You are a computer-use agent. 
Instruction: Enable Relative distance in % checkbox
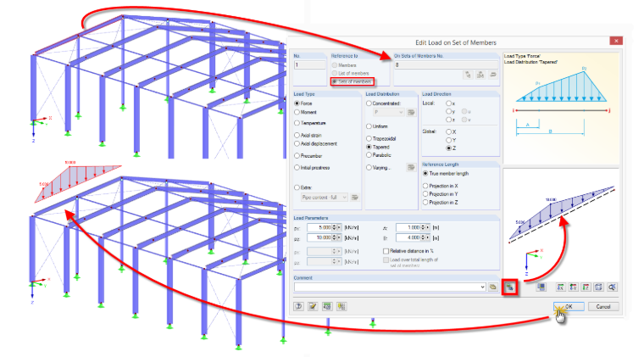386,251
